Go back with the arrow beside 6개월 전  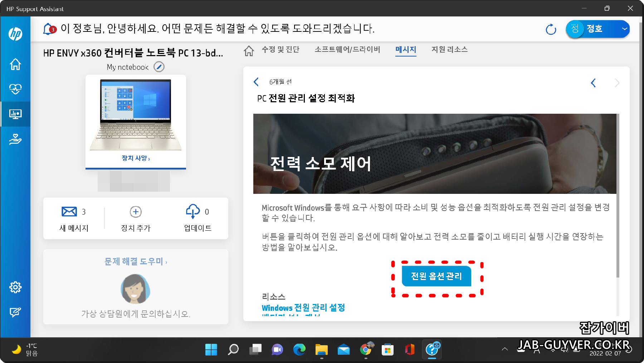click(256, 82)
